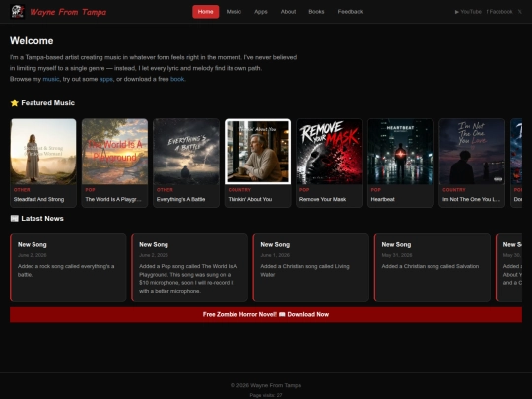Viewport: 532px width, 399px height.
Task: Click the star icon beside Featured Music
Action: 14,103
